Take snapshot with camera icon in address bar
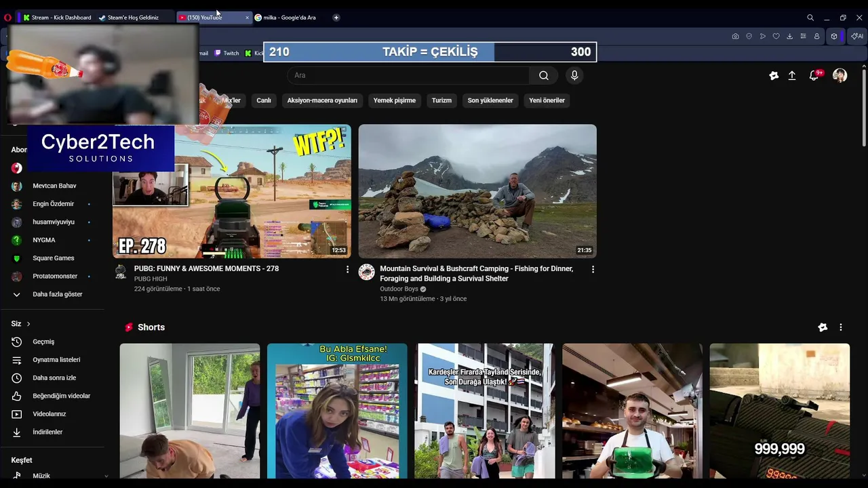 click(x=735, y=36)
